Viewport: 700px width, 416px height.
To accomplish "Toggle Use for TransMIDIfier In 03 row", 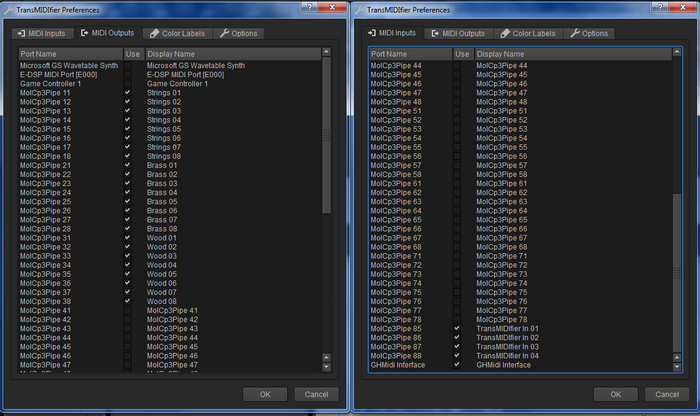I will click(x=457, y=347).
